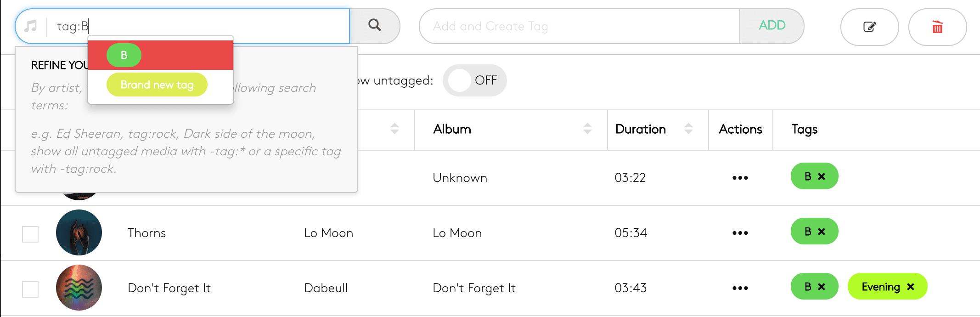Sort the table by Album column
980x317 pixels.
tap(586, 130)
